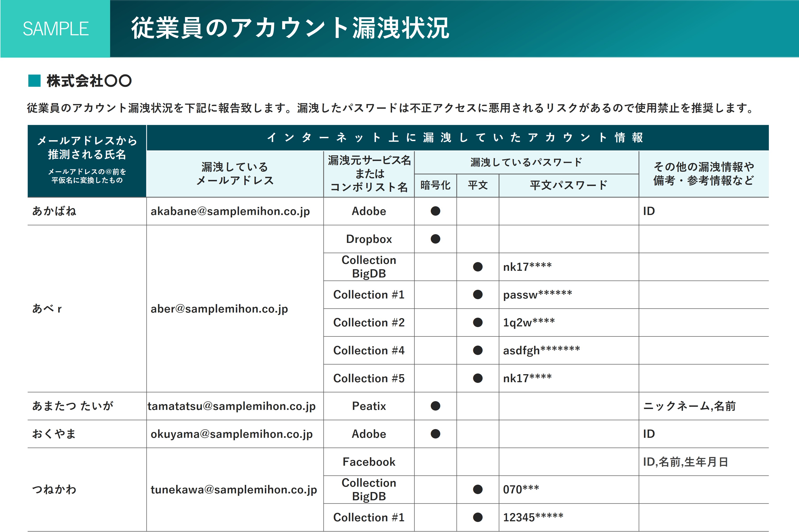Click the plaintext dot beside asdfgh*******

point(478,350)
